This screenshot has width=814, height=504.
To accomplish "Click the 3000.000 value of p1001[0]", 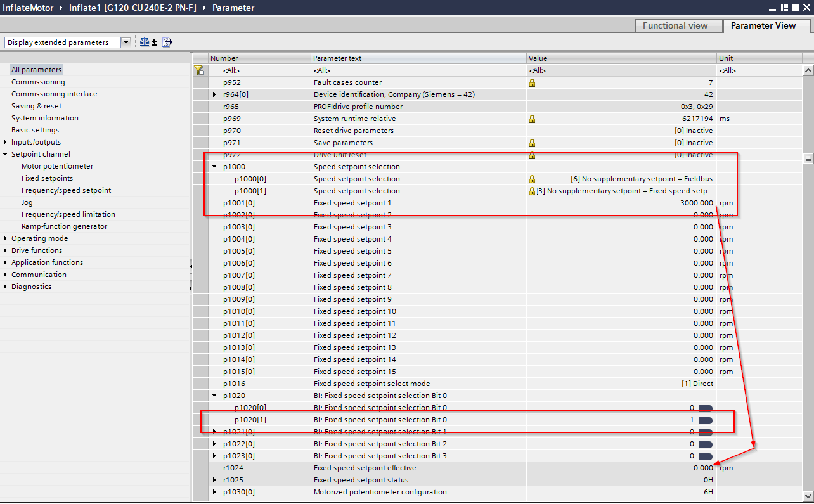I will 695,203.
